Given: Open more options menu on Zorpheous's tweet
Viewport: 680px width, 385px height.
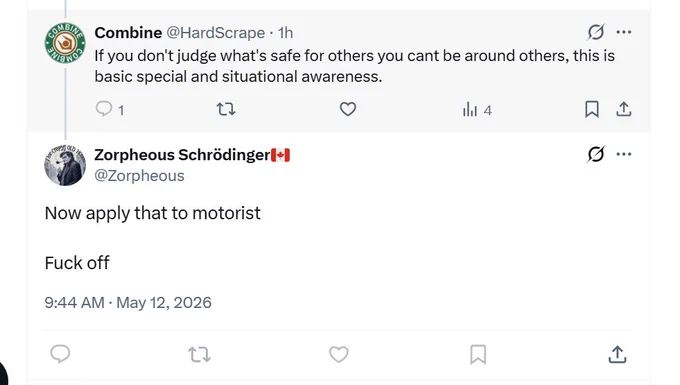Looking at the screenshot, I should 624,154.
